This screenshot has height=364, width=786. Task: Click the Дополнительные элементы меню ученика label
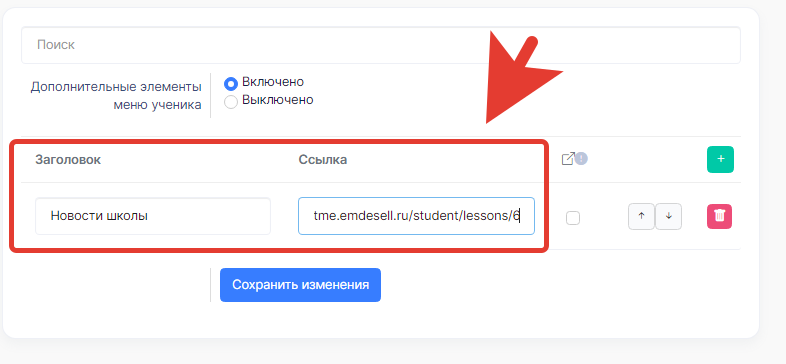(116, 96)
